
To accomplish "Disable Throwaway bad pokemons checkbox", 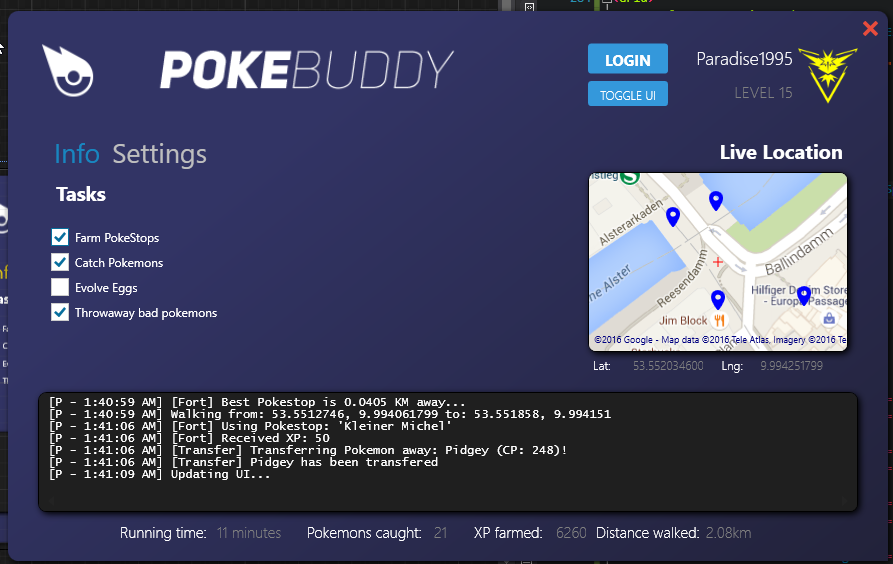I will point(60,312).
